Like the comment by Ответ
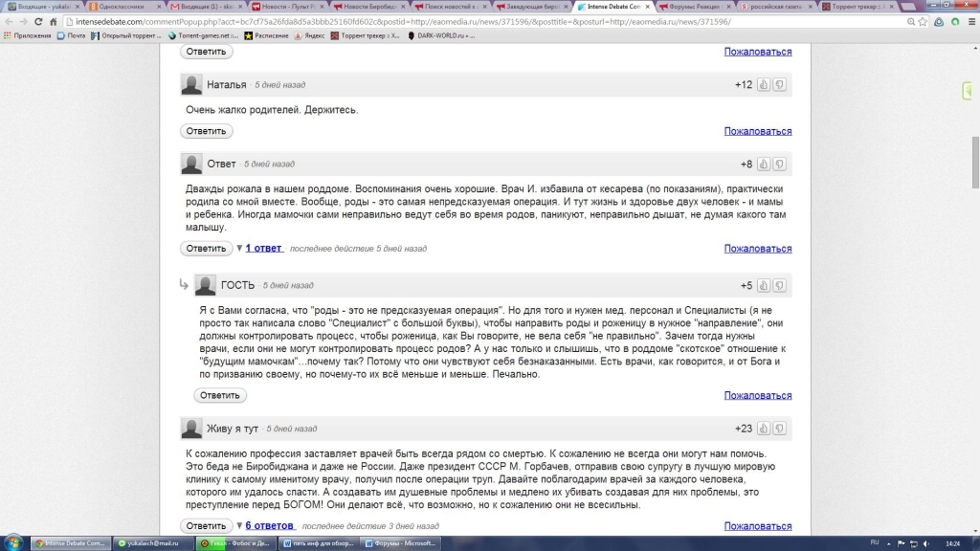Screen dimensions: 980x551 tap(763, 165)
